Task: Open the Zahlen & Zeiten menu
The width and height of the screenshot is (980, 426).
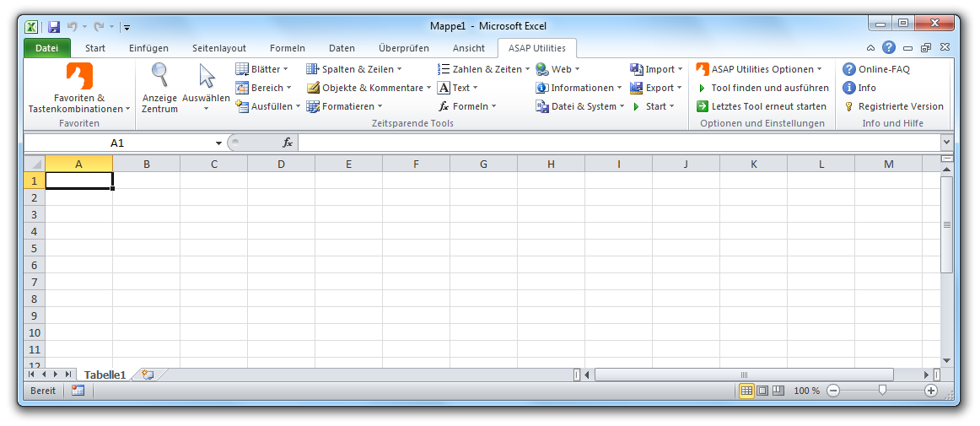Action: click(484, 69)
